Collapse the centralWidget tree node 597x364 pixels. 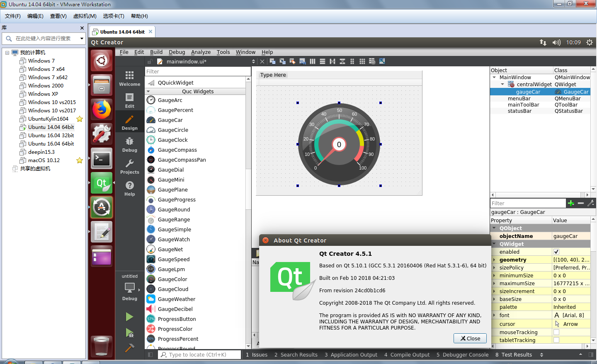point(502,84)
